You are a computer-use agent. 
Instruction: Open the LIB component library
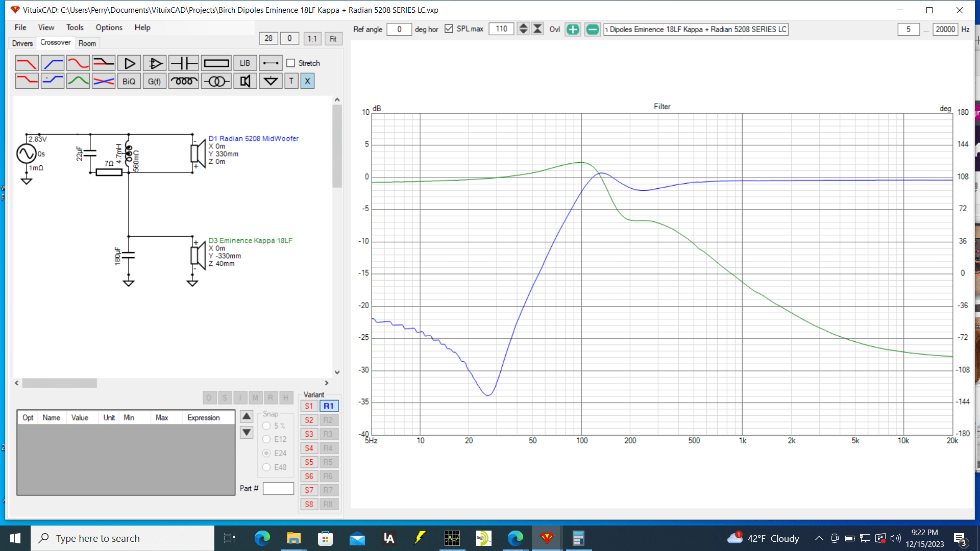245,63
